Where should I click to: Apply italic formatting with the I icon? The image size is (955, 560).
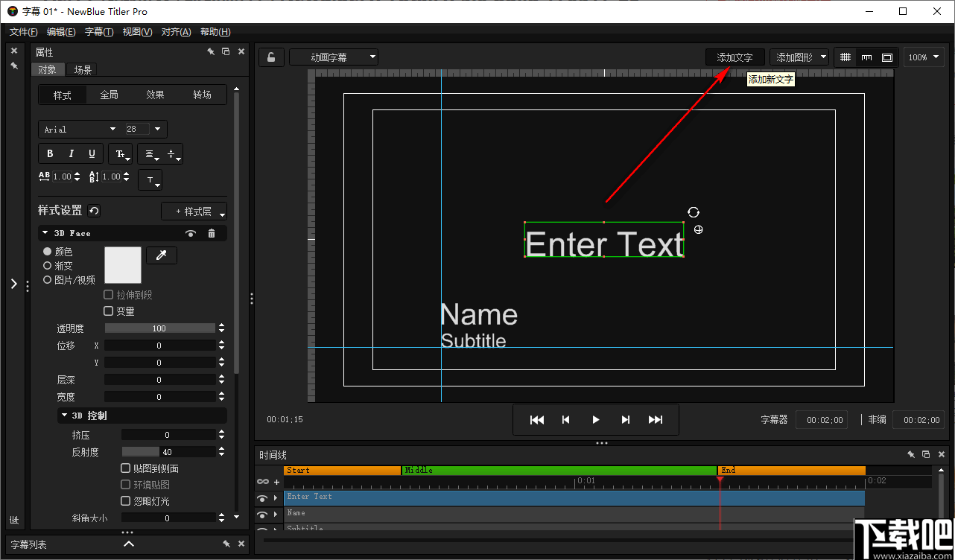coord(70,153)
